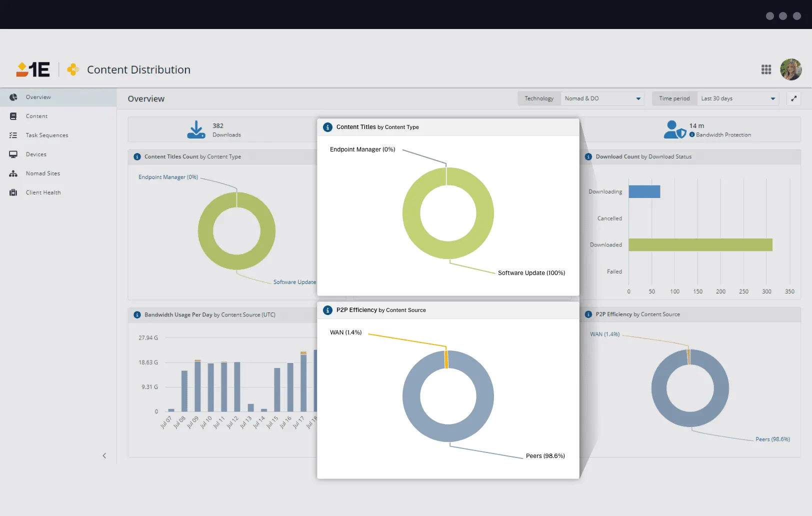Click info icon beside Bandwidth Usage Per Day
This screenshot has width=812, height=516.
[x=137, y=314]
